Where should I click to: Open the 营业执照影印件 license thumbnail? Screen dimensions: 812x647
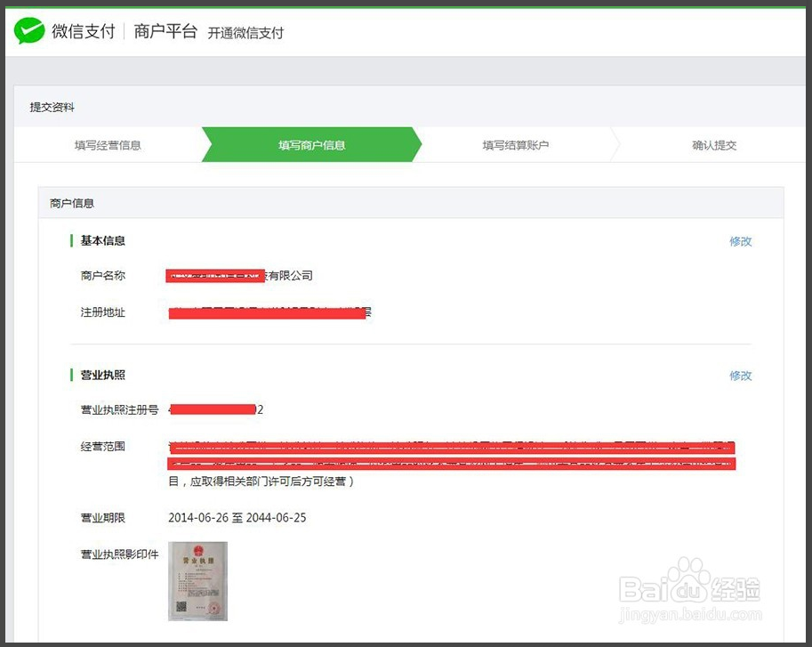pos(198,580)
